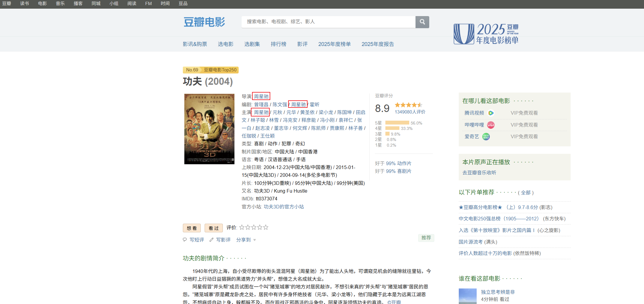Open 豆瓣 home in the top bar
This screenshot has width=644, height=304.
(x=7, y=4)
